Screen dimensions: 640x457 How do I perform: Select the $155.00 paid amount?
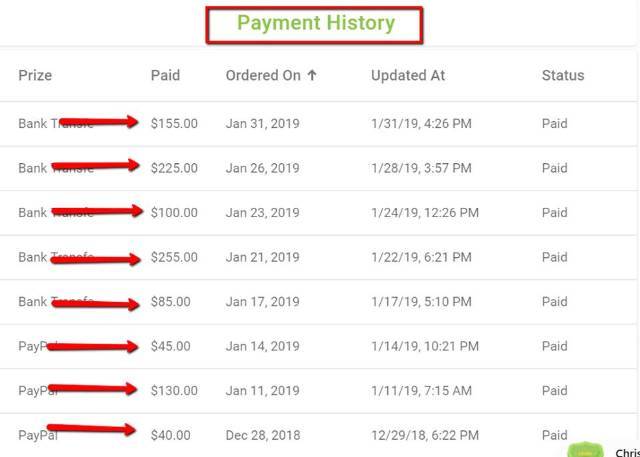pyautogui.click(x=174, y=124)
